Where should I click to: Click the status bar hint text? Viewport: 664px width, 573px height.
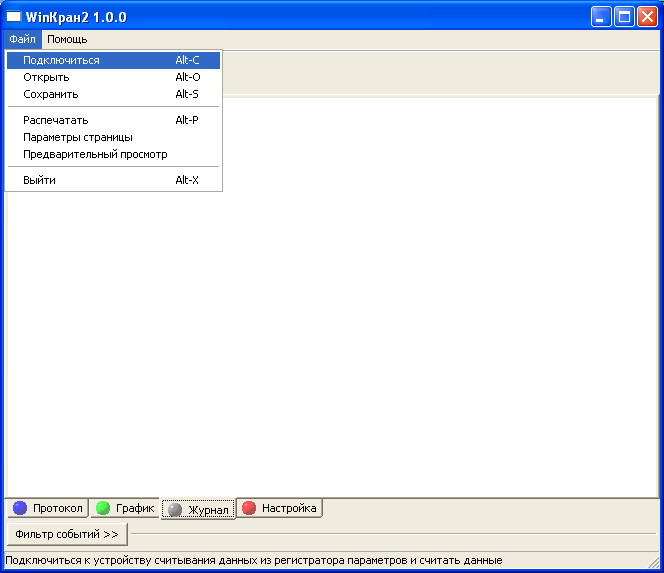click(254, 561)
